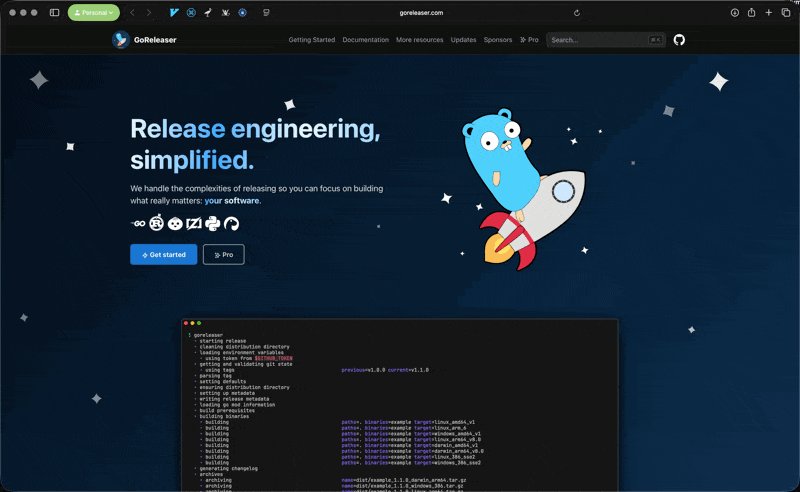Click the Search field in the navbar
The image size is (800, 492).
pos(606,40)
